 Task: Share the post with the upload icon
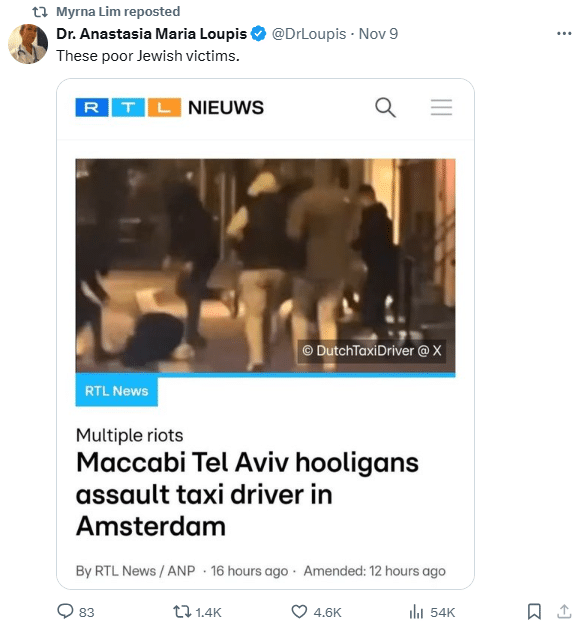click(564, 611)
